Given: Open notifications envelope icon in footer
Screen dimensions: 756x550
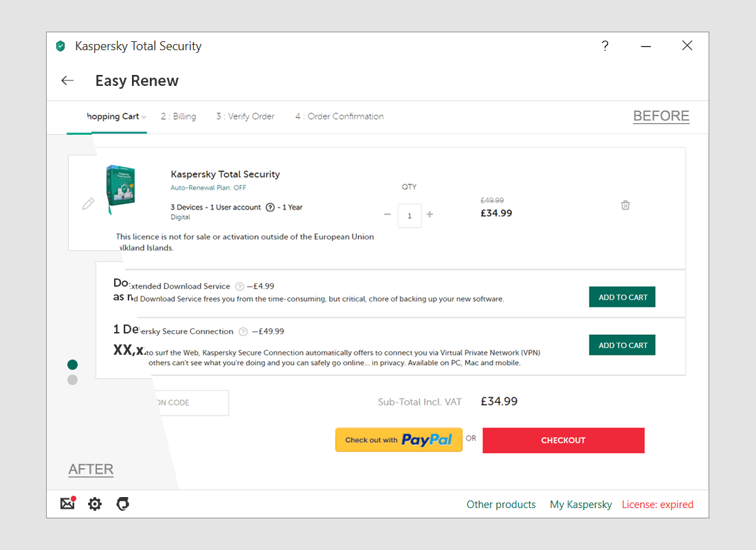Looking at the screenshot, I should pyautogui.click(x=68, y=503).
